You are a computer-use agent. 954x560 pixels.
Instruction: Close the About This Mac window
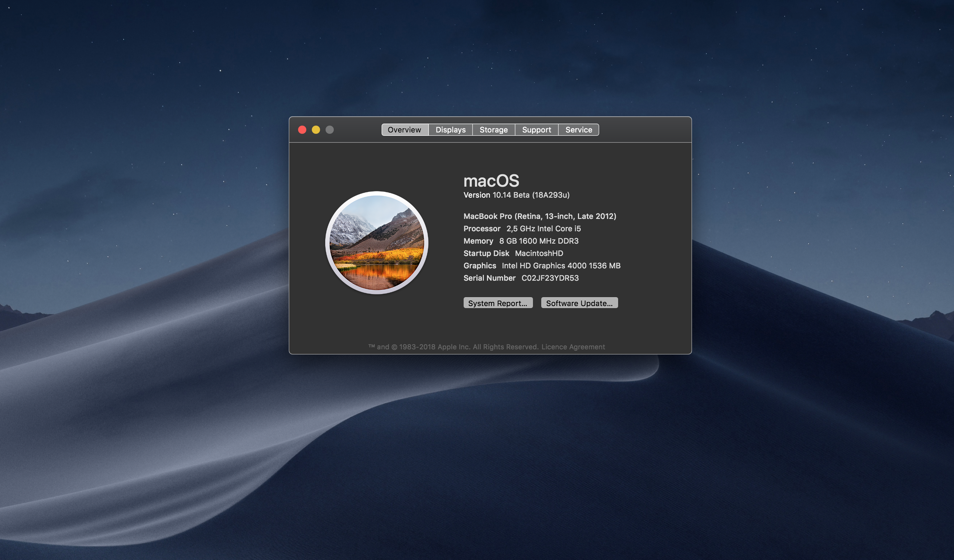(x=302, y=130)
